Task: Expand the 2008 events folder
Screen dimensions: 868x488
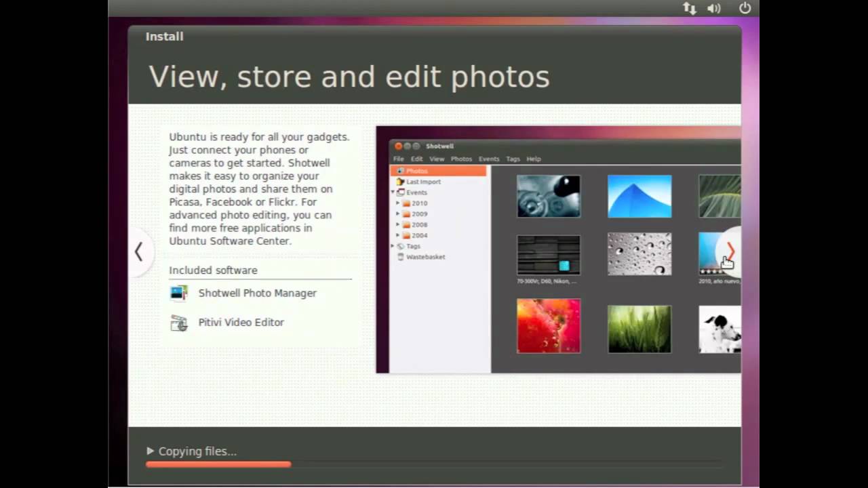Action: tap(398, 224)
